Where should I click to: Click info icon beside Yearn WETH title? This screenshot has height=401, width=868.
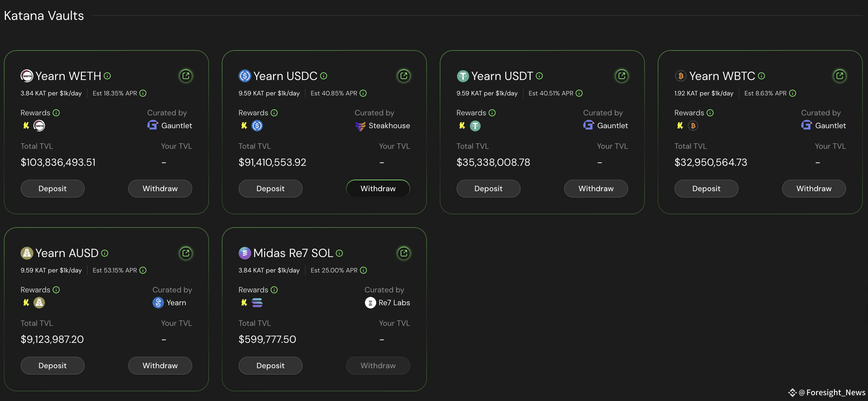tap(107, 76)
